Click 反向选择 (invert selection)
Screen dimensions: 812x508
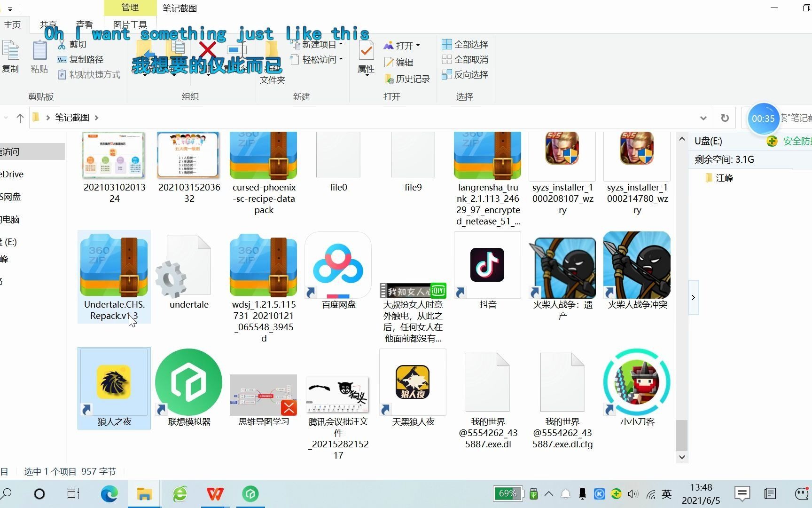(x=465, y=74)
